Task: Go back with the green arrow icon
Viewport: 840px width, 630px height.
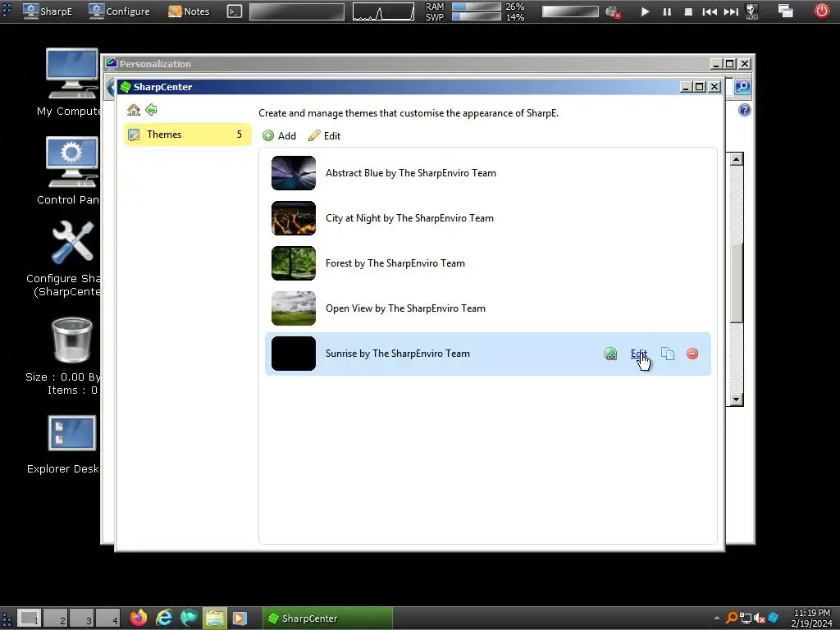Action: [152, 110]
